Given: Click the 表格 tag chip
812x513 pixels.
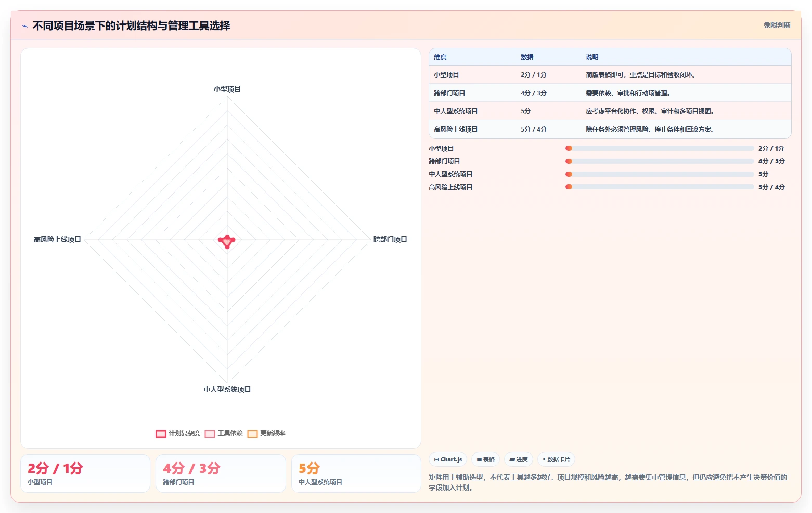Looking at the screenshot, I should click(x=485, y=459).
